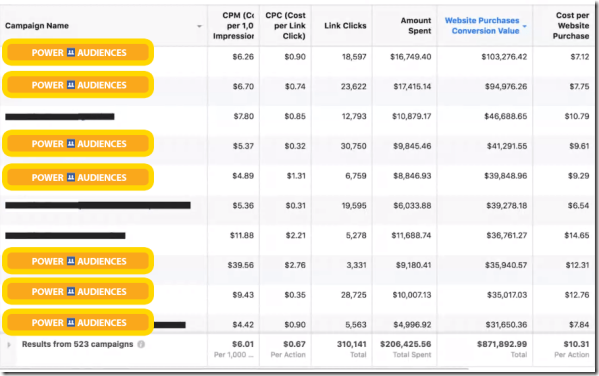Select Power Audiences campaign with 28,725 link clicks
This screenshot has height=376, width=599.
click(78, 292)
